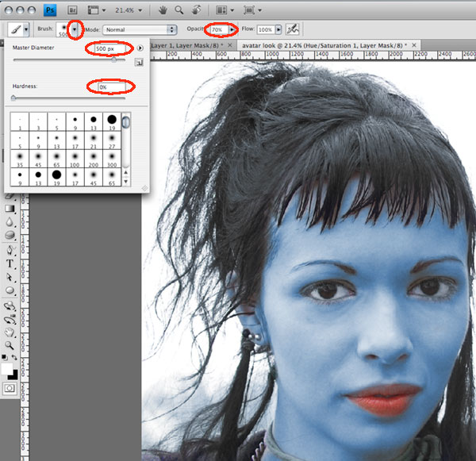The height and width of the screenshot is (461, 476).
Task: Choose the Gradient tool in the toolbox
Action: [10, 208]
